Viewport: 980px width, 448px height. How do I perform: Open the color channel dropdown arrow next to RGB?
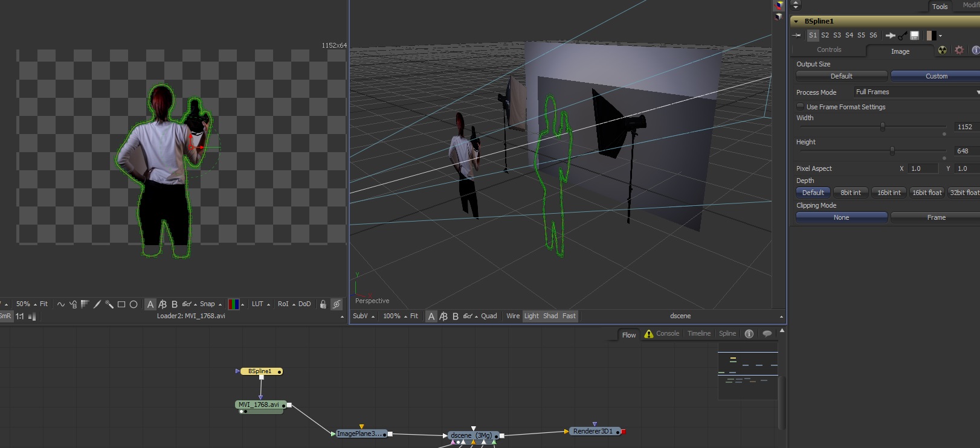242,305
